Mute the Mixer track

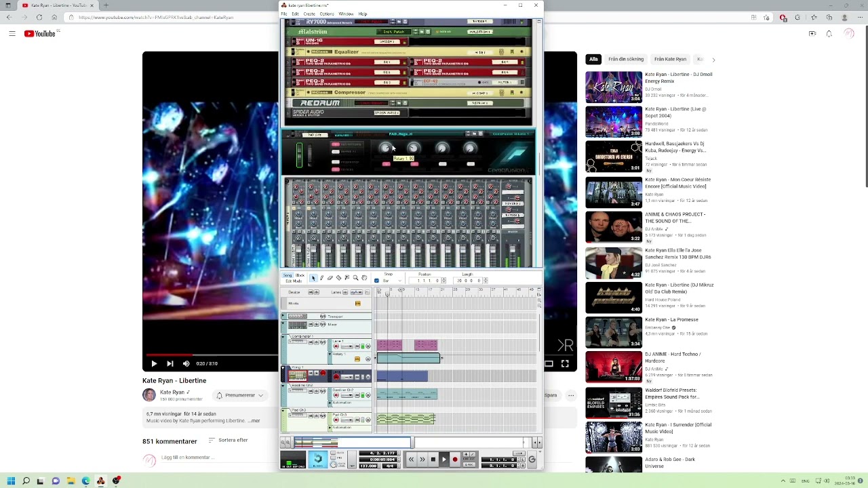point(311,324)
